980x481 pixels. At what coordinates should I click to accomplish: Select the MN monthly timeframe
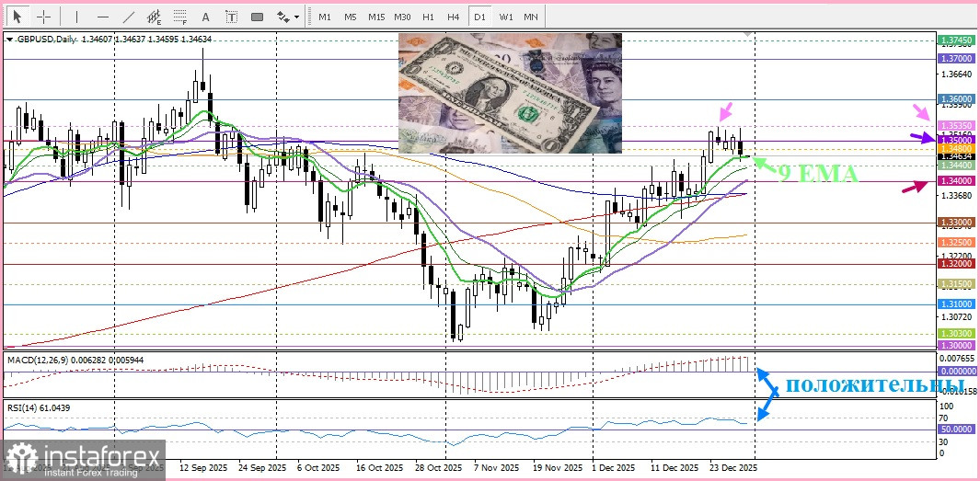[531, 17]
